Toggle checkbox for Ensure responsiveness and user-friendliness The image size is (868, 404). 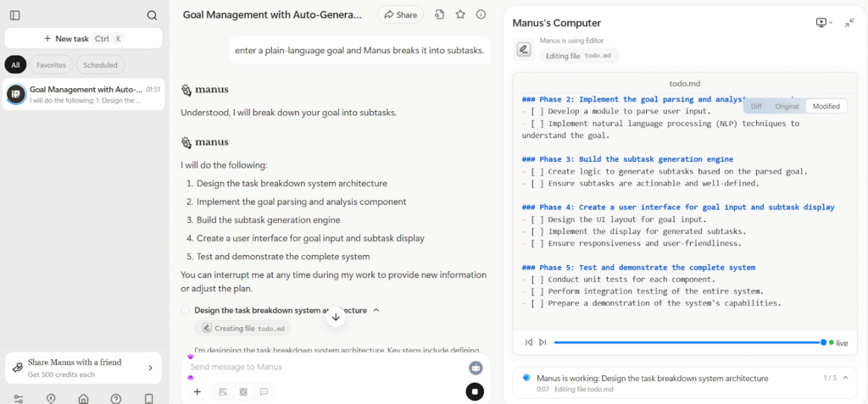click(537, 243)
